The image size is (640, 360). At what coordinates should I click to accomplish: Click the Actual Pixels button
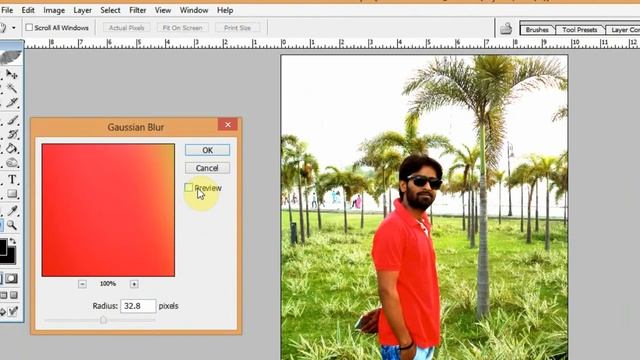tap(127, 28)
